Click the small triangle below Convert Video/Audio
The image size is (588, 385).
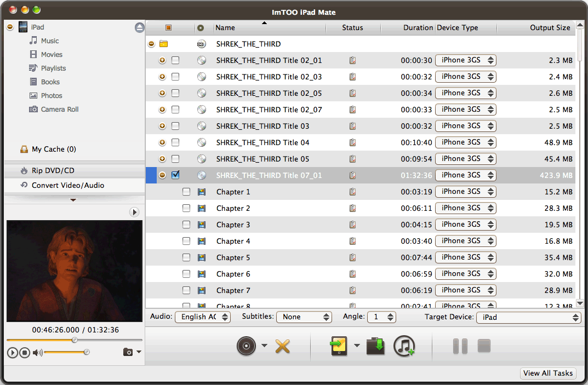[x=73, y=200]
